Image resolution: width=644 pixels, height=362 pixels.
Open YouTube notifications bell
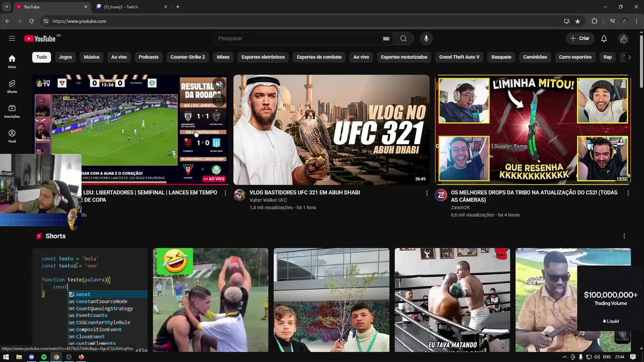click(x=604, y=39)
